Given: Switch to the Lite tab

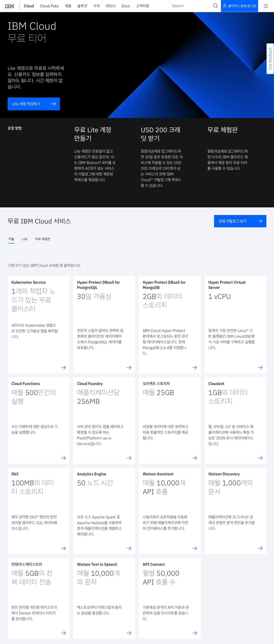Looking at the screenshot, I should click(24, 239).
